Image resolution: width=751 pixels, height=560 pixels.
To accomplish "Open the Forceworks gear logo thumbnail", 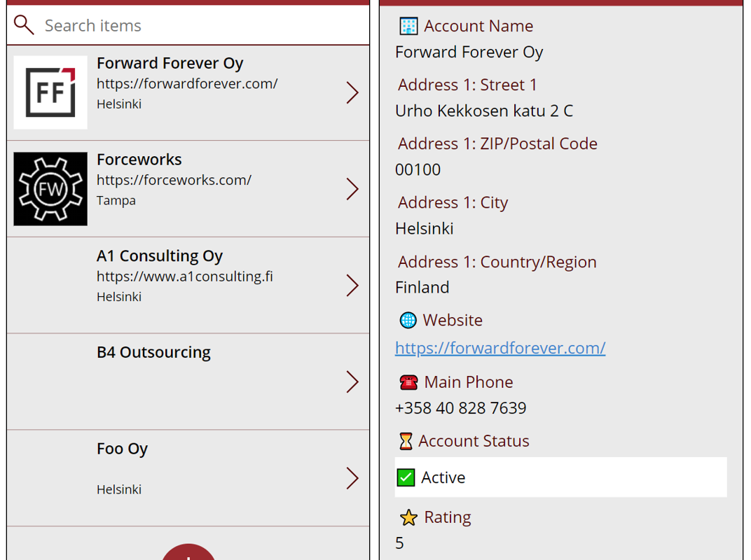I will pyautogui.click(x=50, y=189).
